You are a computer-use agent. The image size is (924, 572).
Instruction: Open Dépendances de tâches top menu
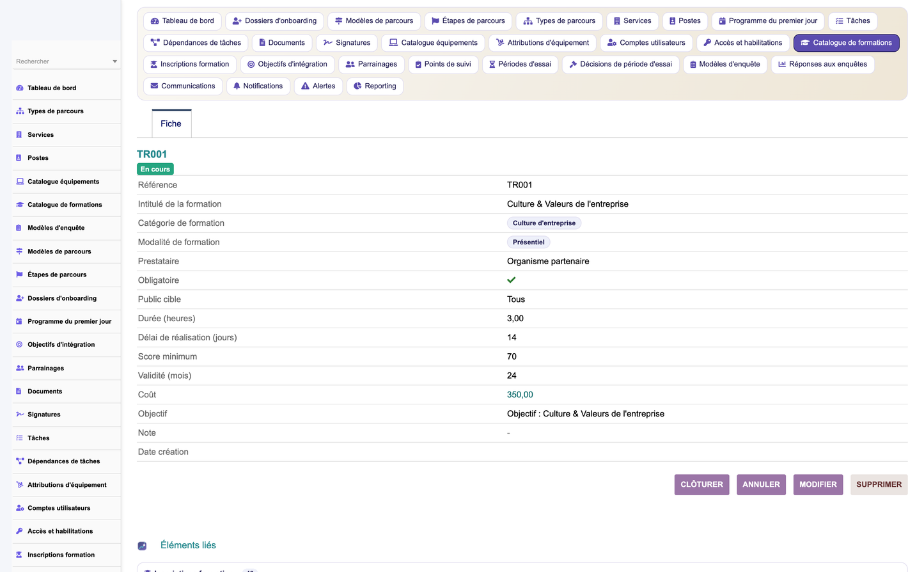[196, 43]
